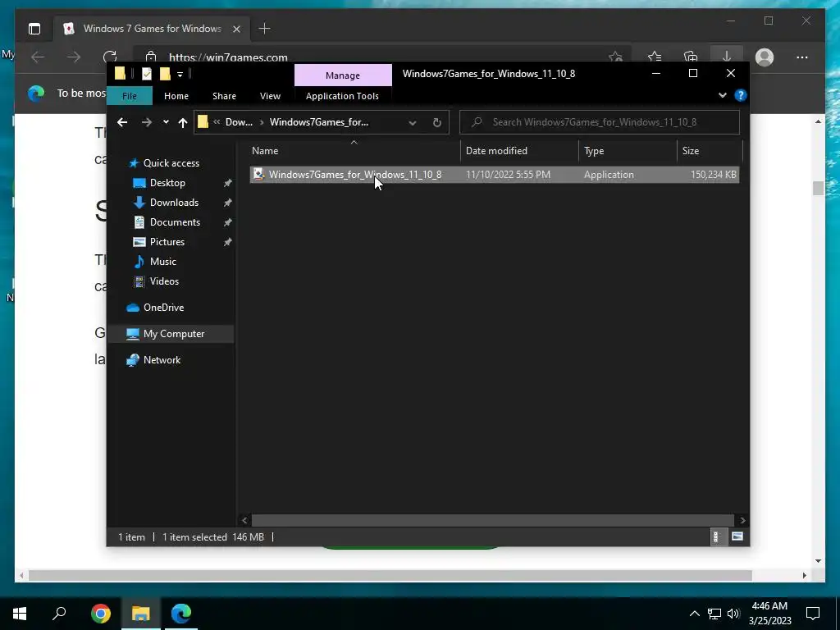Open Edge profile avatar

pyautogui.click(x=765, y=57)
